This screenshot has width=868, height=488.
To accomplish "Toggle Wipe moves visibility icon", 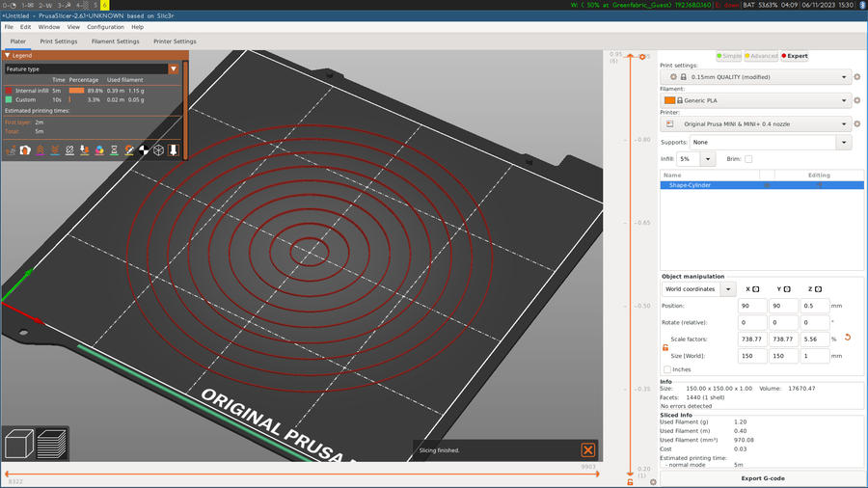I will (x=25, y=149).
